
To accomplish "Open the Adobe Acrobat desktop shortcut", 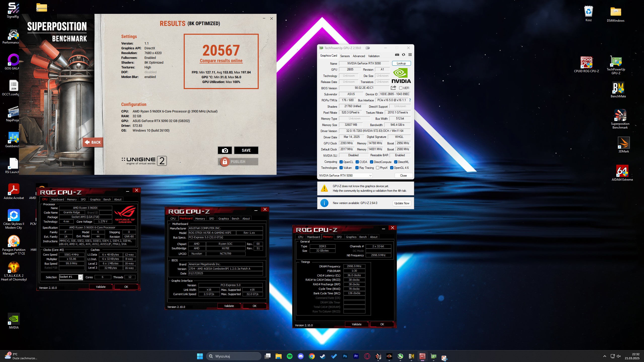I will click(14, 191).
